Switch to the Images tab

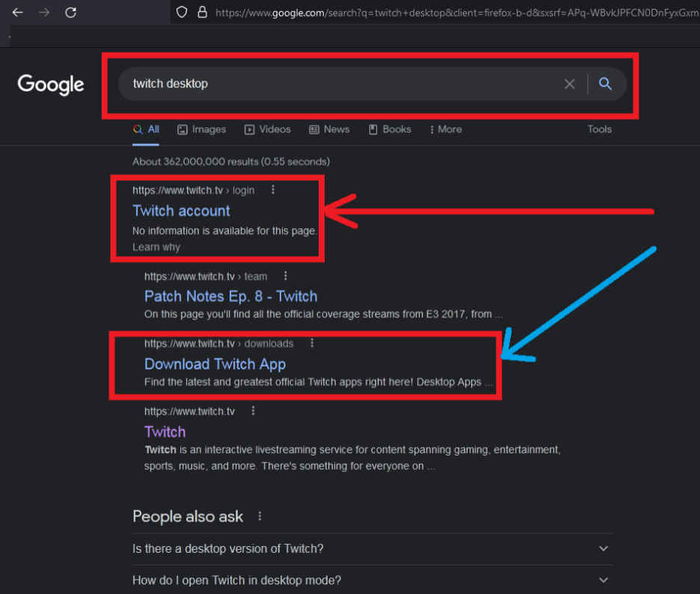(202, 129)
